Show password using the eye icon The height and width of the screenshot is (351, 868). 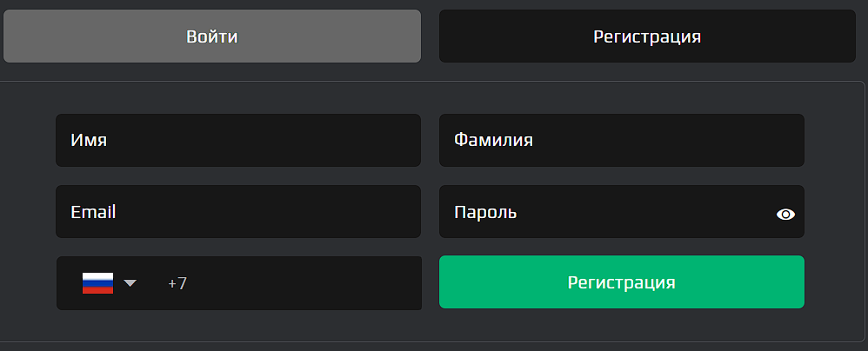point(785,215)
